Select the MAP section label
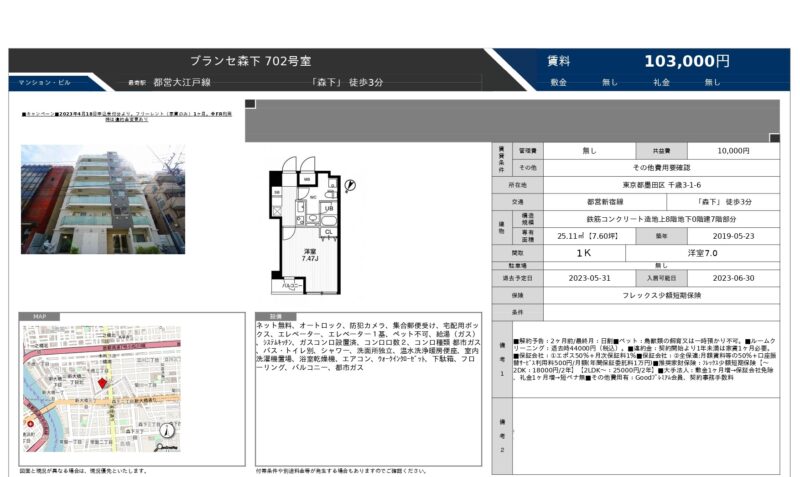Image resolution: width=800 pixels, height=477 pixels. [39, 317]
